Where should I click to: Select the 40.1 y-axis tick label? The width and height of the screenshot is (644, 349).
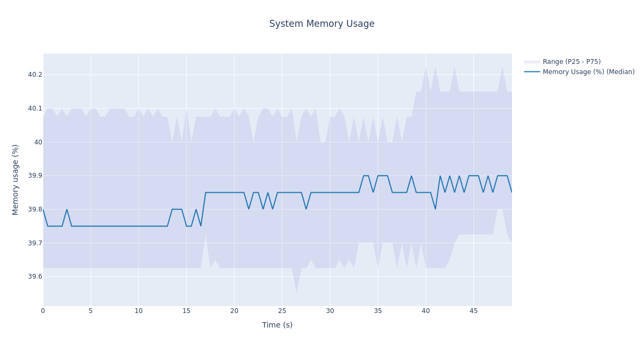click(x=35, y=108)
